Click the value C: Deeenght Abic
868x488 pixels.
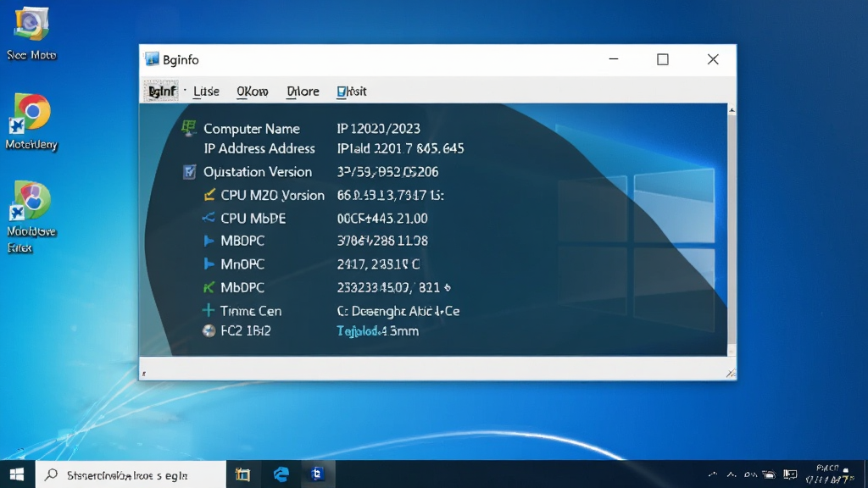point(398,310)
